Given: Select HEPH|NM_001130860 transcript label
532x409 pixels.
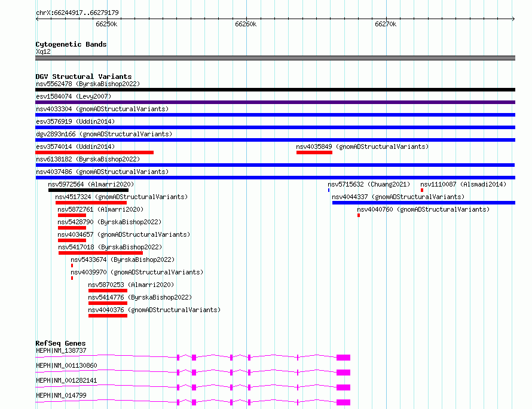Looking at the screenshot, I should [66, 365].
